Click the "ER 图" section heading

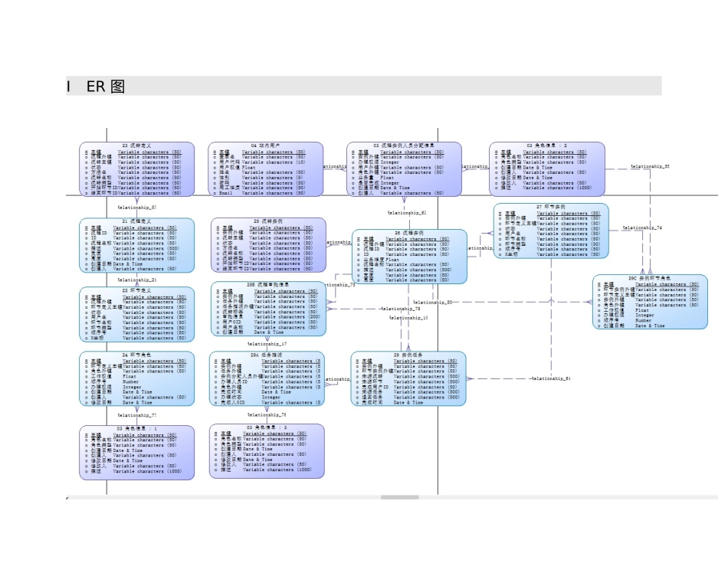click(x=105, y=87)
